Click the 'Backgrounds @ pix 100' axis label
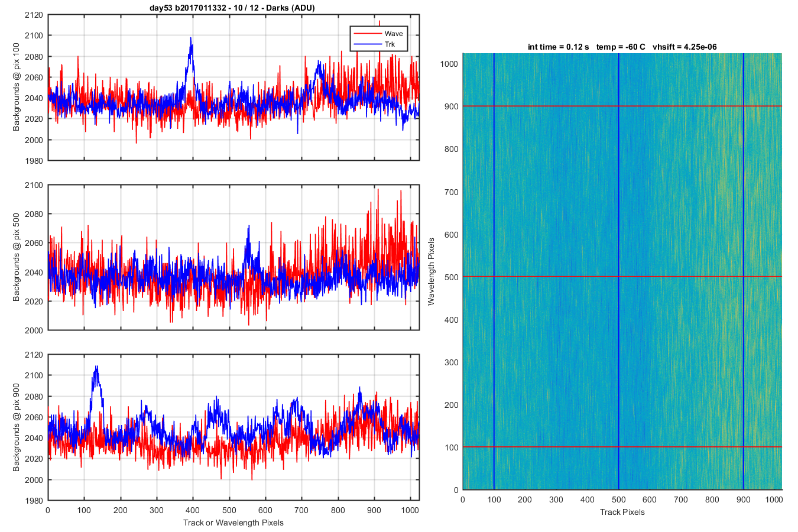The width and height of the screenshot is (798, 532). click(x=17, y=88)
